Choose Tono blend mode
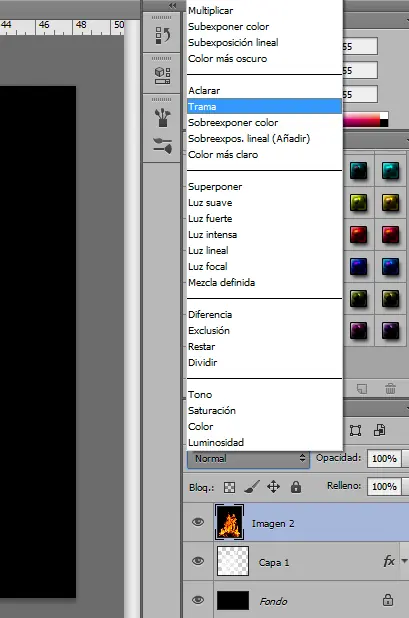Image resolution: width=409 pixels, height=618 pixels. (x=264, y=395)
